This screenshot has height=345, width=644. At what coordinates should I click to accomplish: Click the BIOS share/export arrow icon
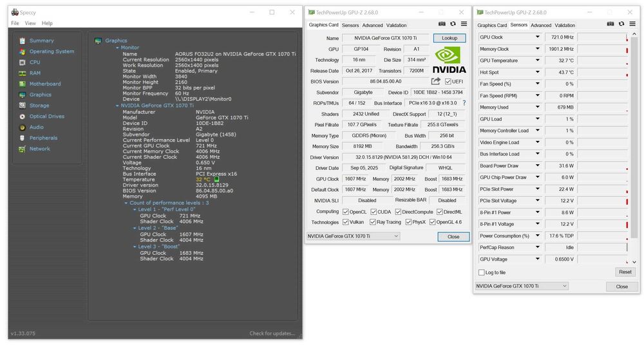point(436,81)
